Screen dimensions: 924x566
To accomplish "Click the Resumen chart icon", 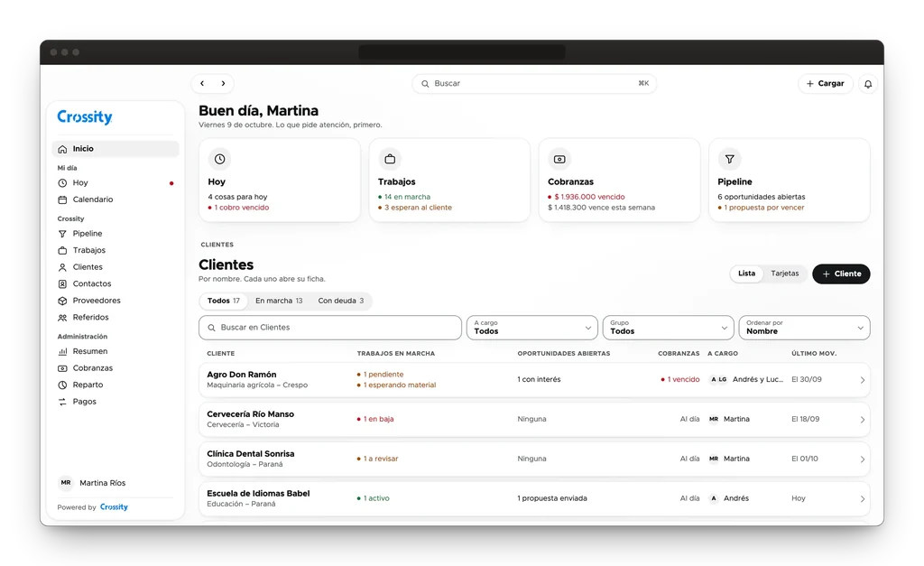I will (x=62, y=351).
